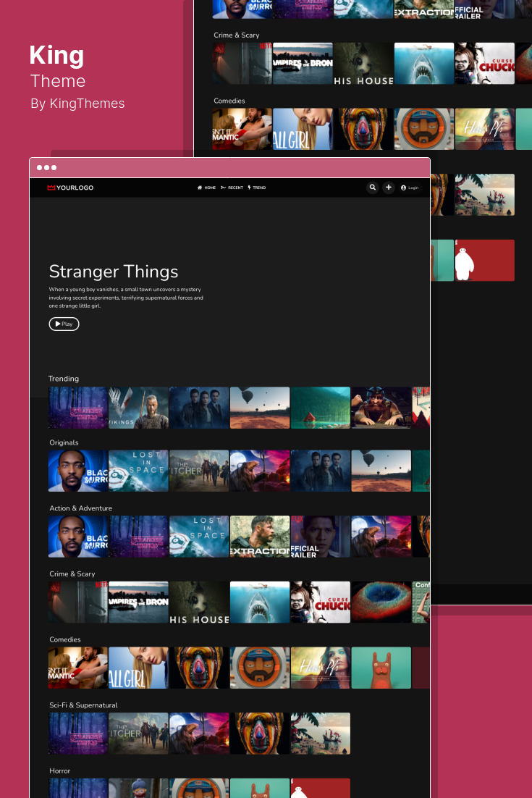Viewport: 532px width, 798px height.
Task: Click the plus add icon in header
Action: (x=389, y=188)
